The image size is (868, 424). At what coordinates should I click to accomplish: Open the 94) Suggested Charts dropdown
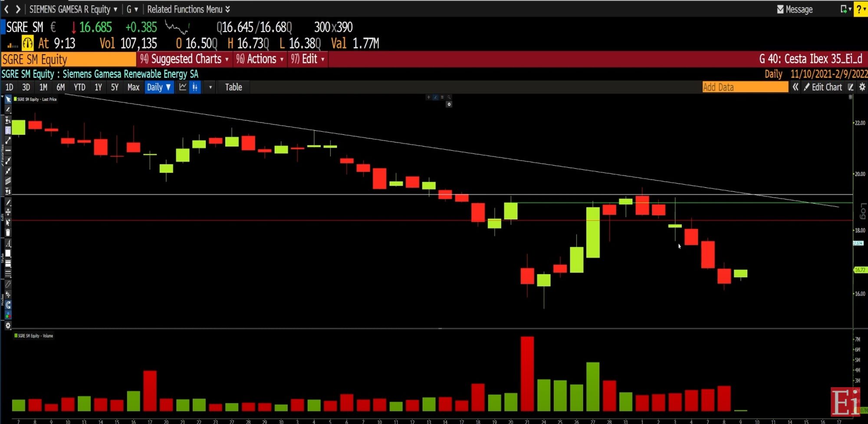pos(184,59)
